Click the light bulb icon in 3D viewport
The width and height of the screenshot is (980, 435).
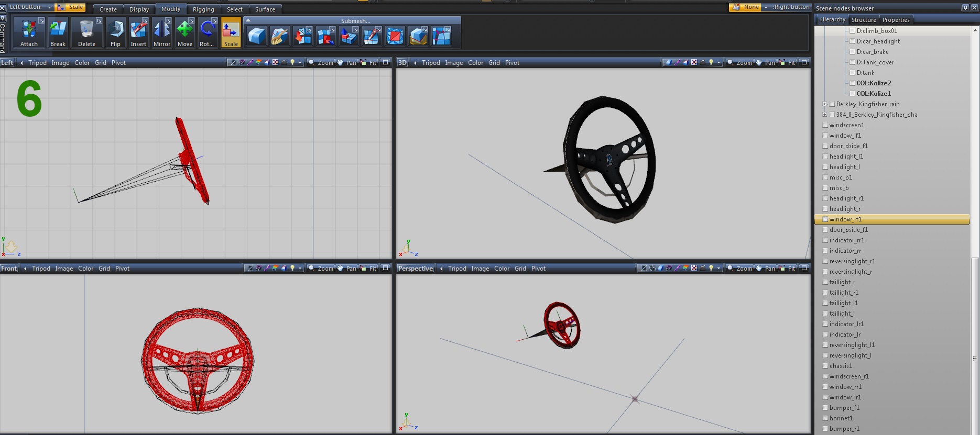coord(711,62)
